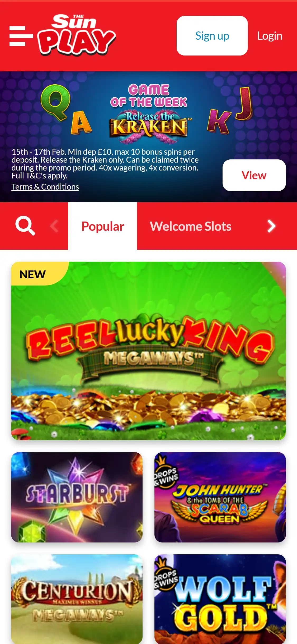Launch the Wolf Gold game
This screenshot has width=297, height=644.
point(220,599)
